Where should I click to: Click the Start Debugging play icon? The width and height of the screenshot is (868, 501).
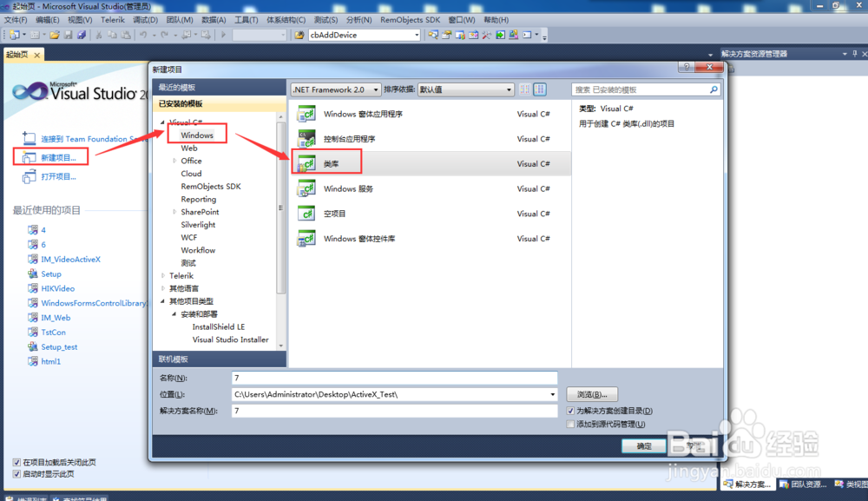(x=224, y=35)
